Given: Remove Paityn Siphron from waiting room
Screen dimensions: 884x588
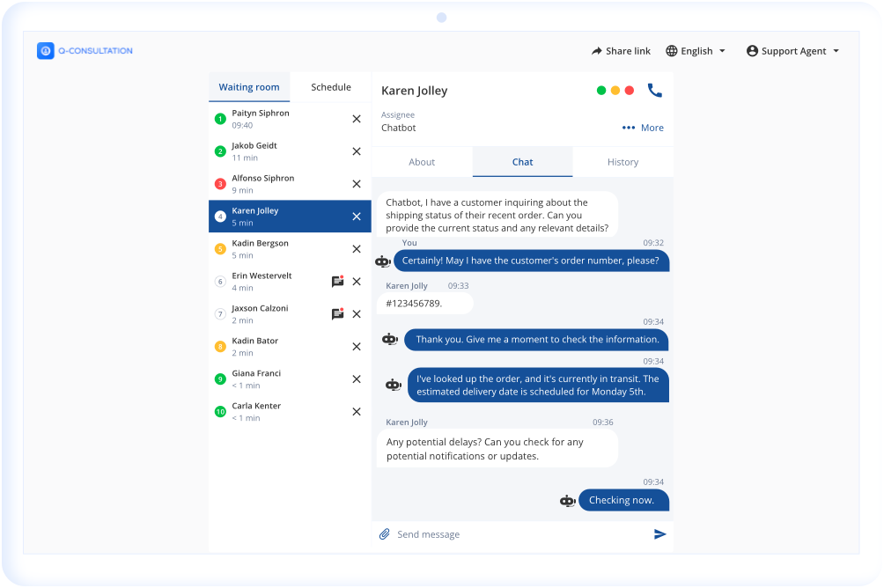Looking at the screenshot, I should pos(357,119).
